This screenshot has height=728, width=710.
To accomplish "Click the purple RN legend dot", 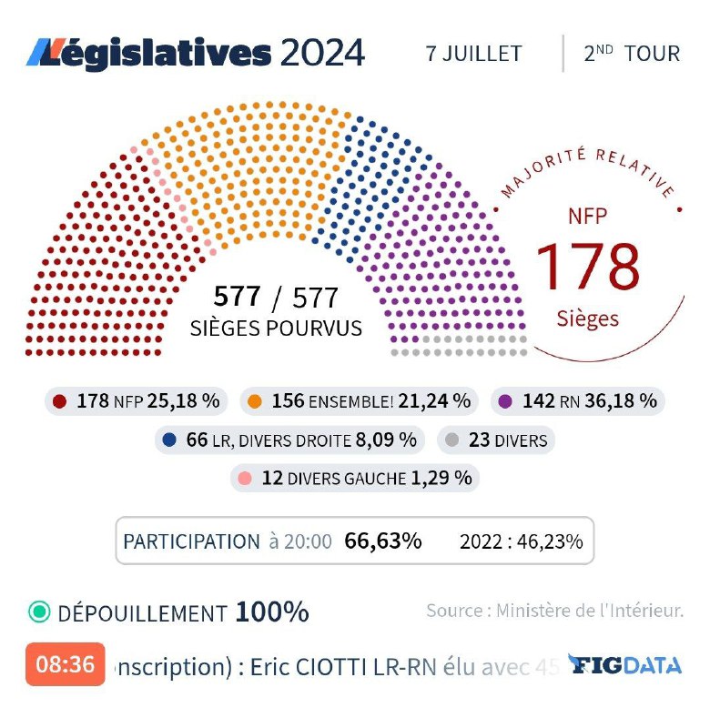I will tap(506, 401).
